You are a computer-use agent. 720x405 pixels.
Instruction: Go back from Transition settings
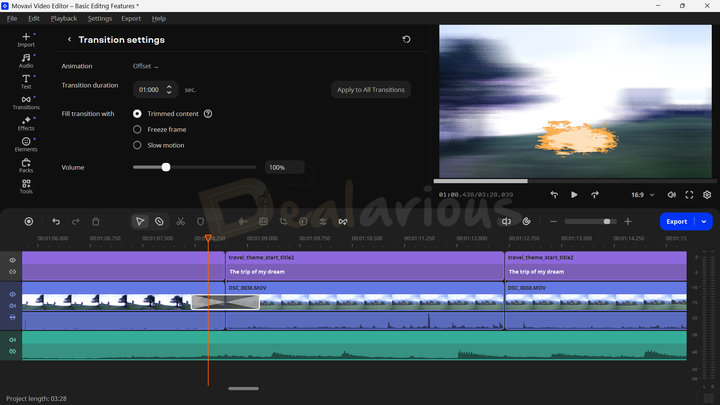coord(69,39)
